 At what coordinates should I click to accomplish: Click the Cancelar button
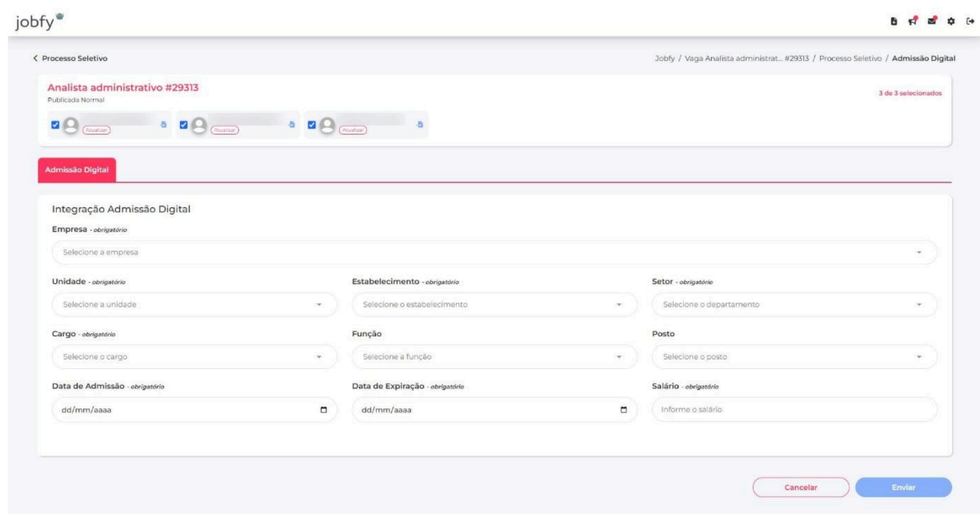pos(800,488)
